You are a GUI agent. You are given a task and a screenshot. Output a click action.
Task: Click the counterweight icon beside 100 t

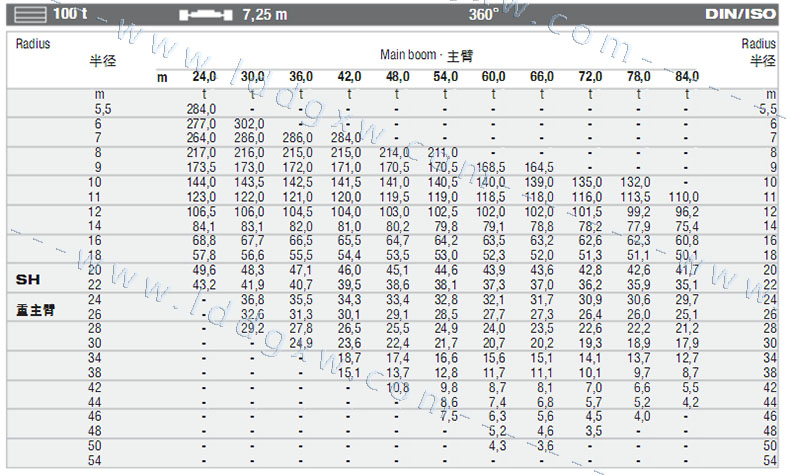coord(30,14)
